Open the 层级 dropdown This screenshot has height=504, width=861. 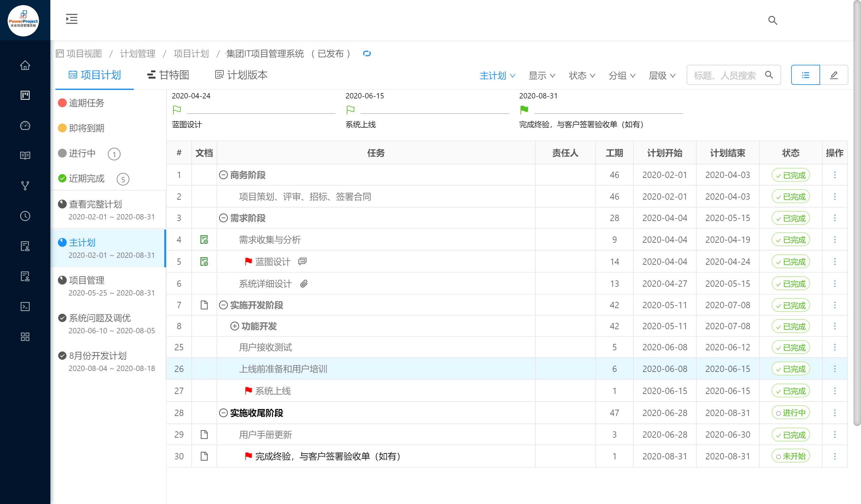(662, 75)
